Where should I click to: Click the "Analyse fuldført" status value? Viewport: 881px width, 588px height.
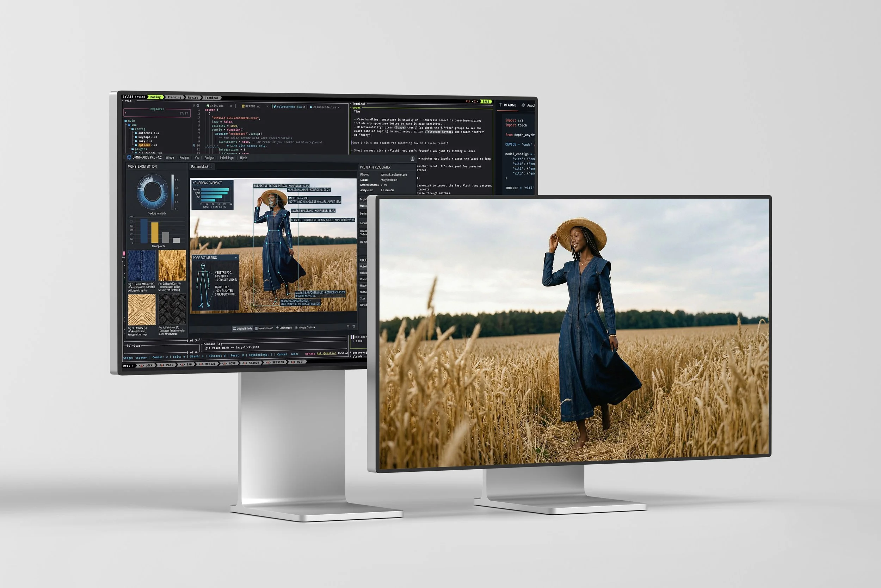click(x=389, y=180)
